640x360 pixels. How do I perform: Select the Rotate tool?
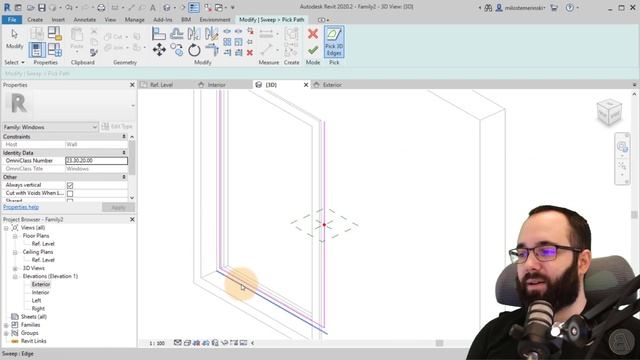pos(194,50)
